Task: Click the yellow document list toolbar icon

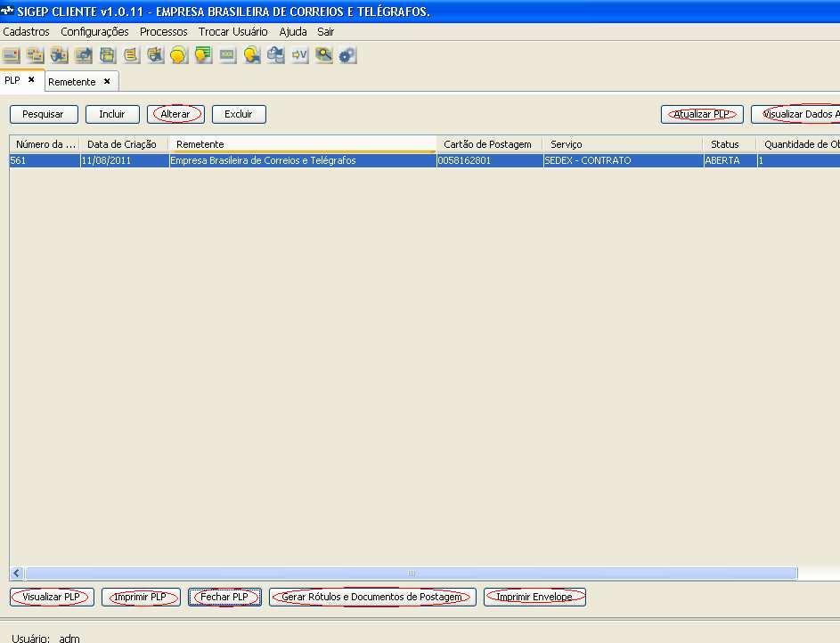Action: click(131, 54)
